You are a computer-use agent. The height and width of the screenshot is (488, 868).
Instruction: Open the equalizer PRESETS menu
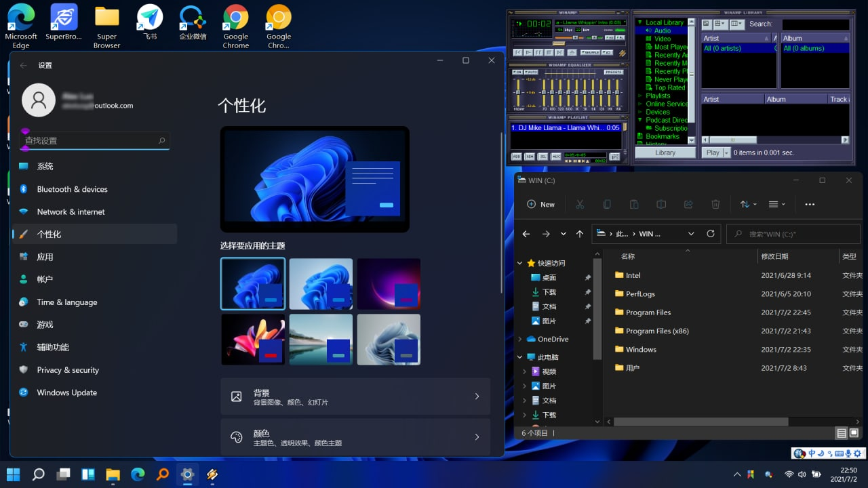point(613,72)
